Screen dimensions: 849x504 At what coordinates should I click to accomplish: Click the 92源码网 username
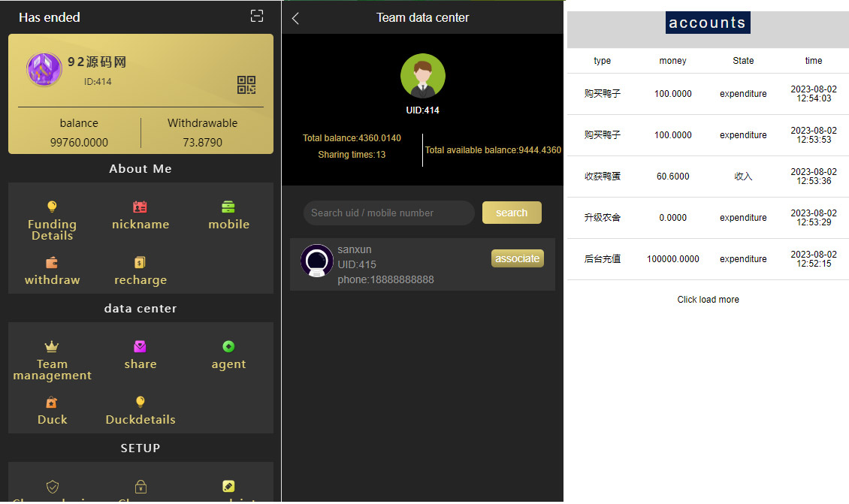(x=97, y=62)
